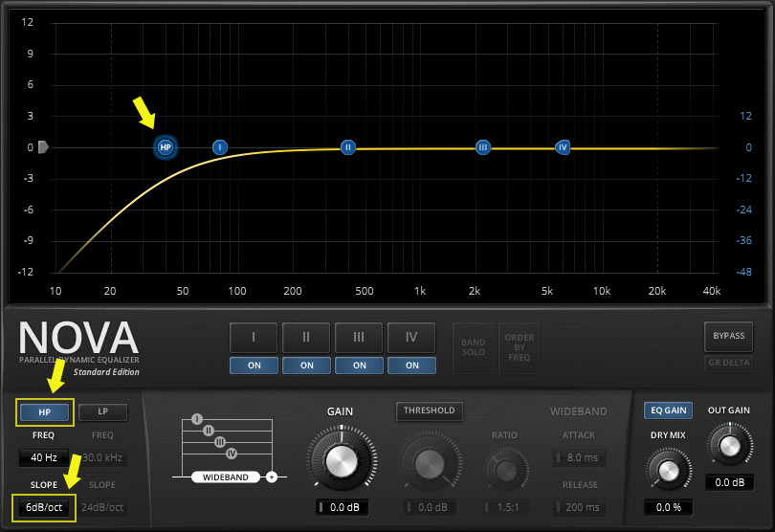This screenshot has width=775, height=532.
Task: Enable the LP filter button
Action: (102, 411)
